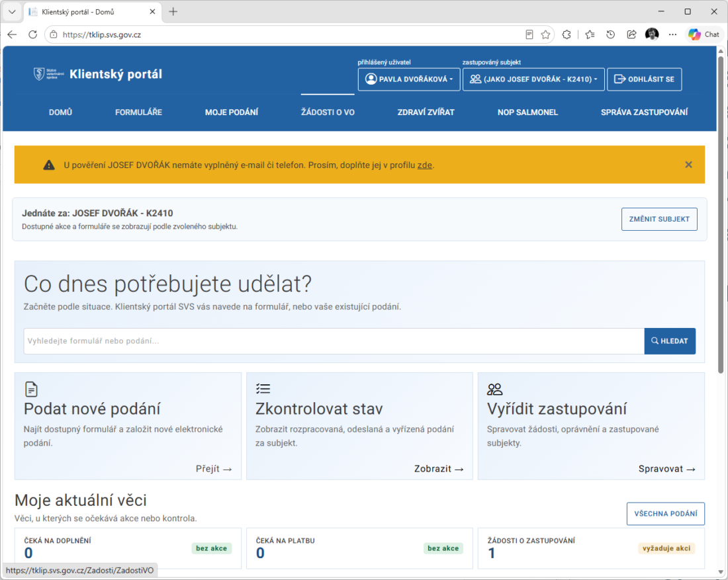Go back using the browser back arrow

(12, 34)
